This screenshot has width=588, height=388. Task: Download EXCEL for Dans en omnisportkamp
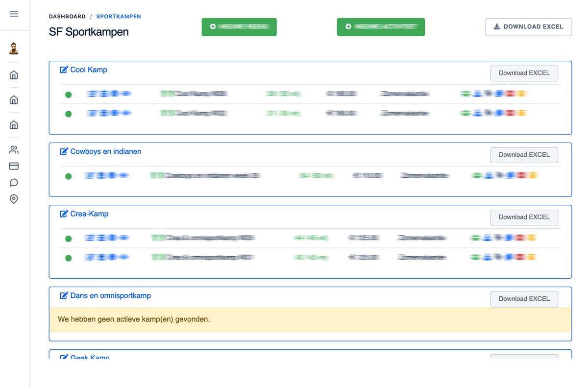click(x=524, y=299)
